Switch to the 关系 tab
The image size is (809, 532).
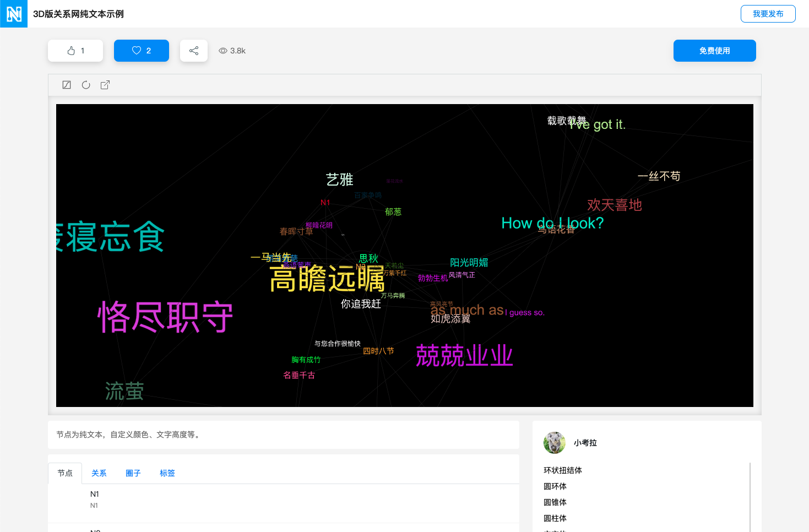pyautogui.click(x=99, y=473)
